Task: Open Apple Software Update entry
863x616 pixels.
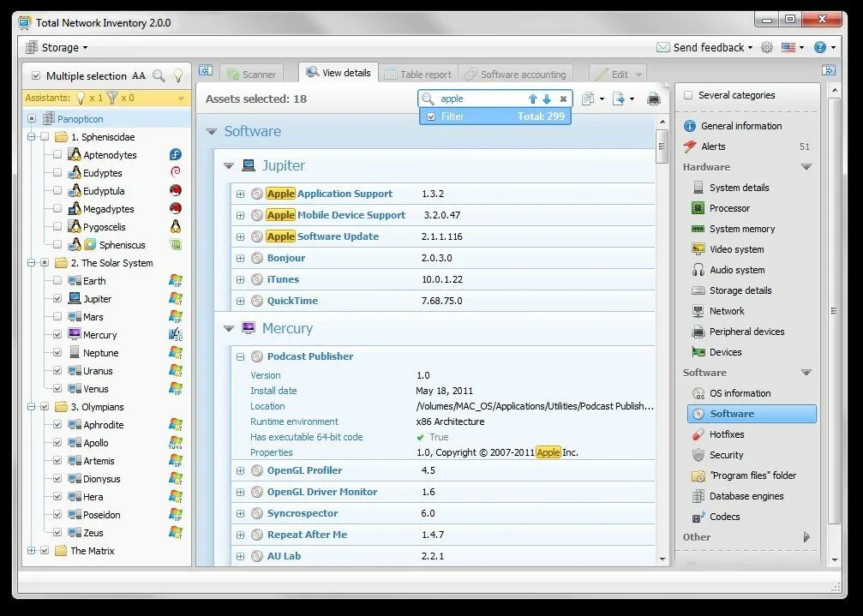Action: click(323, 236)
